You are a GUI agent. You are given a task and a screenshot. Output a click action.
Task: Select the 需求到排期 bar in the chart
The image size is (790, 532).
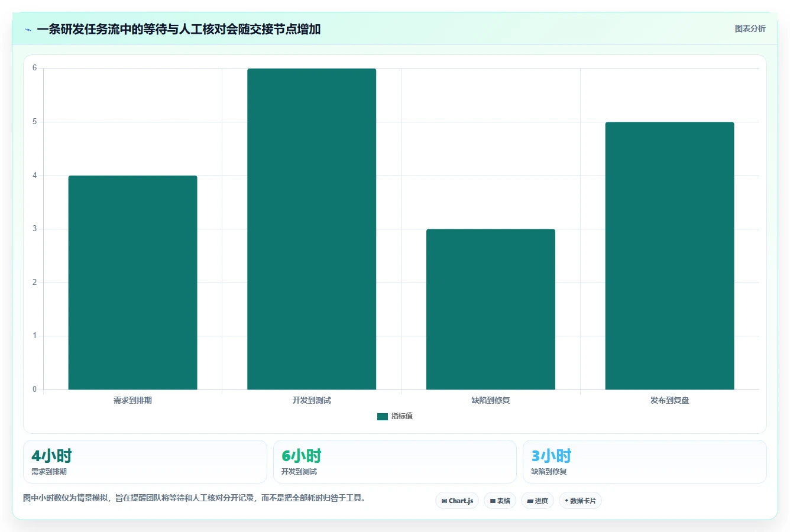point(132,283)
